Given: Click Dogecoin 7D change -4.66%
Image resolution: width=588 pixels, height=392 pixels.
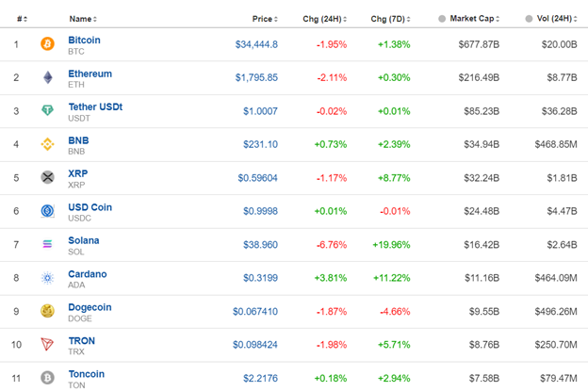Looking at the screenshot, I should tap(395, 311).
